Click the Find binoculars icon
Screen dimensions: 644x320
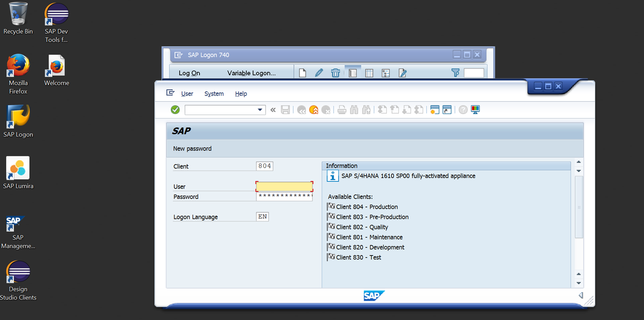pyautogui.click(x=354, y=110)
